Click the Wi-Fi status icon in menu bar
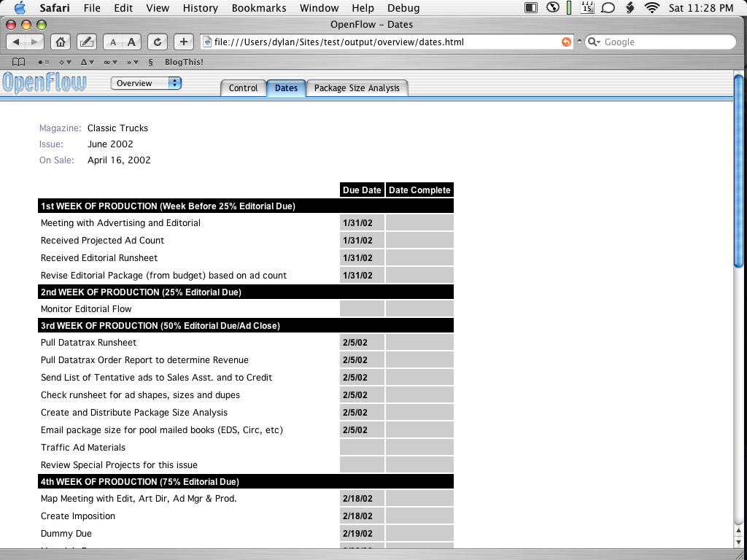This screenshot has width=747, height=560. tap(651, 8)
